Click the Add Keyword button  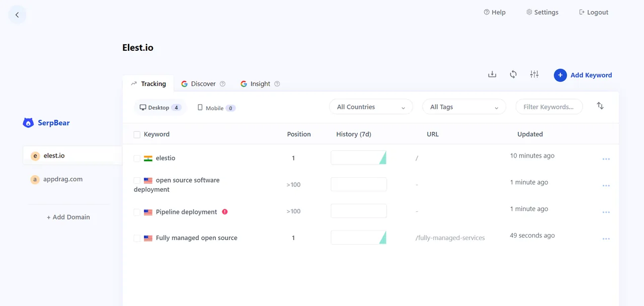[x=583, y=75]
